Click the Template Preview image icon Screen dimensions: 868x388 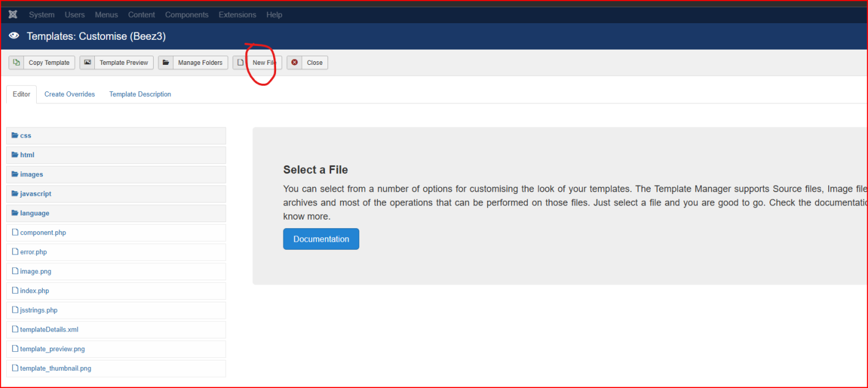click(88, 62)
